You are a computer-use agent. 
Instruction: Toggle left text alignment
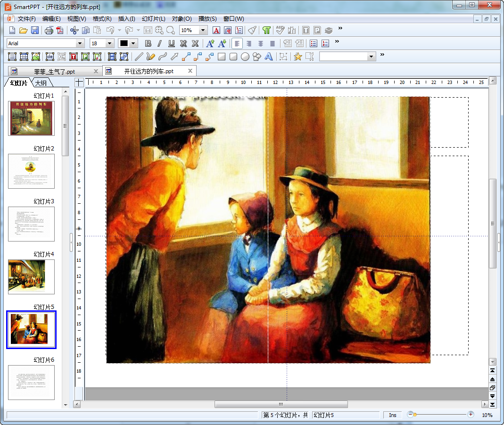[237, 43]
